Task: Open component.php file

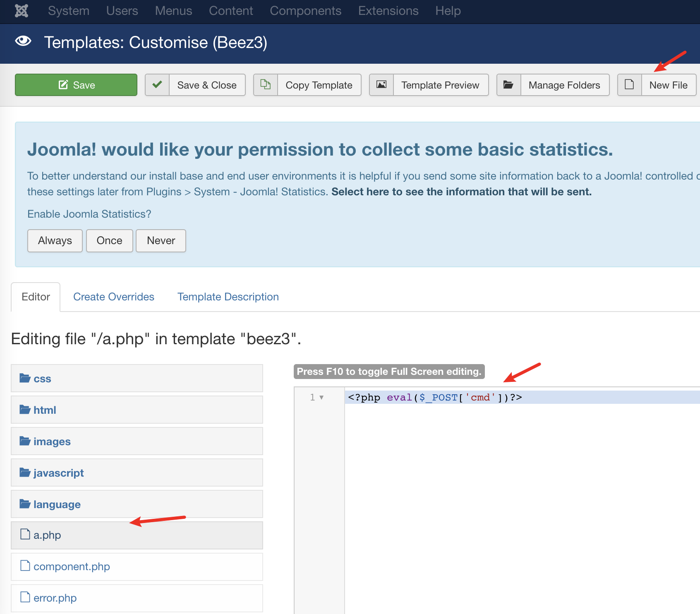Action: pyautogui.click(x=137, y=566)
